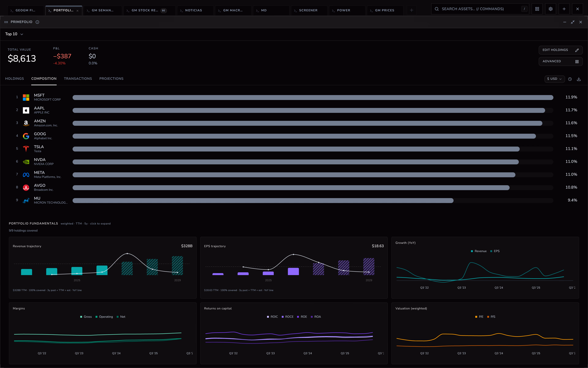Click the ADVANCED button
The image size is (588, 368).
[561, 61]
